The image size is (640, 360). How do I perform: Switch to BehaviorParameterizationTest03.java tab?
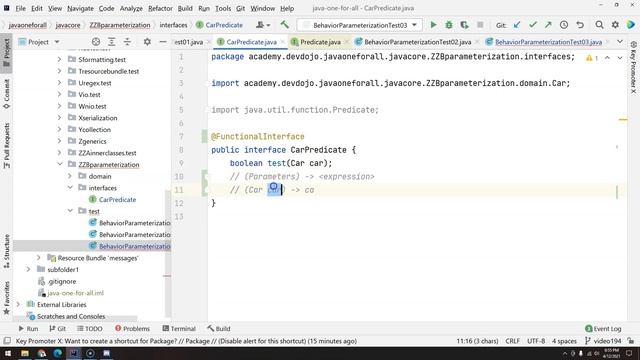click(x=548, y=42)
